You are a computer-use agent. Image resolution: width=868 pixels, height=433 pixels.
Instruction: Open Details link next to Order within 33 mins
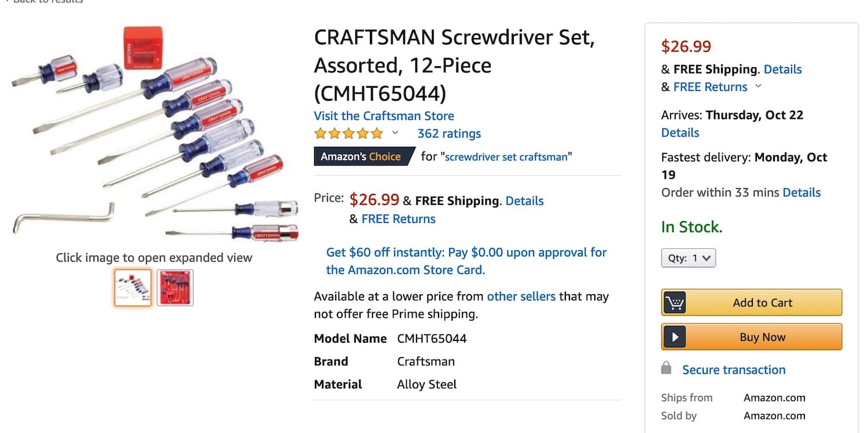(x=801, y=193)
